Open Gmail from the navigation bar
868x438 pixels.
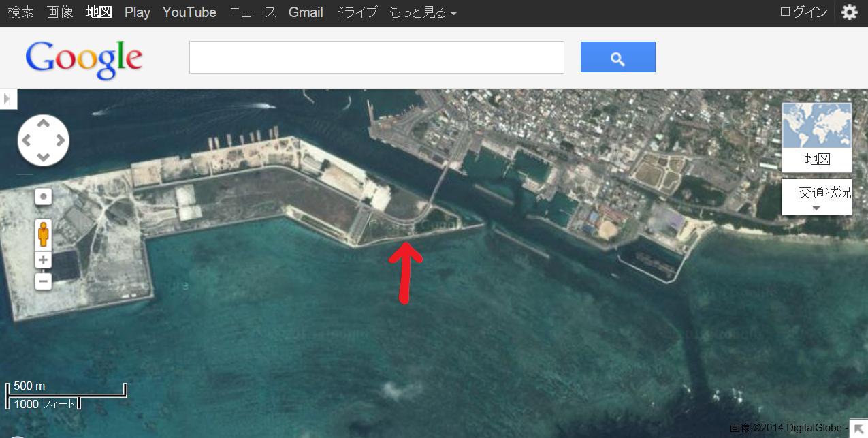(305, 12)
